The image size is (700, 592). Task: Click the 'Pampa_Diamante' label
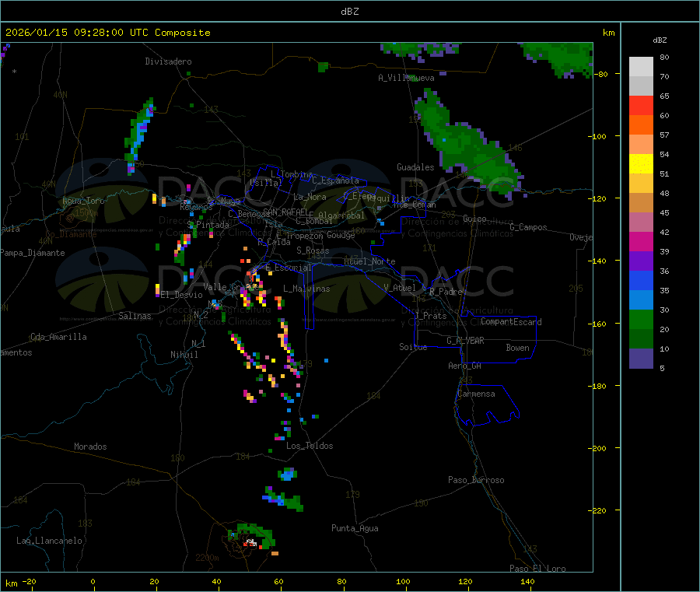pos(33,253)
